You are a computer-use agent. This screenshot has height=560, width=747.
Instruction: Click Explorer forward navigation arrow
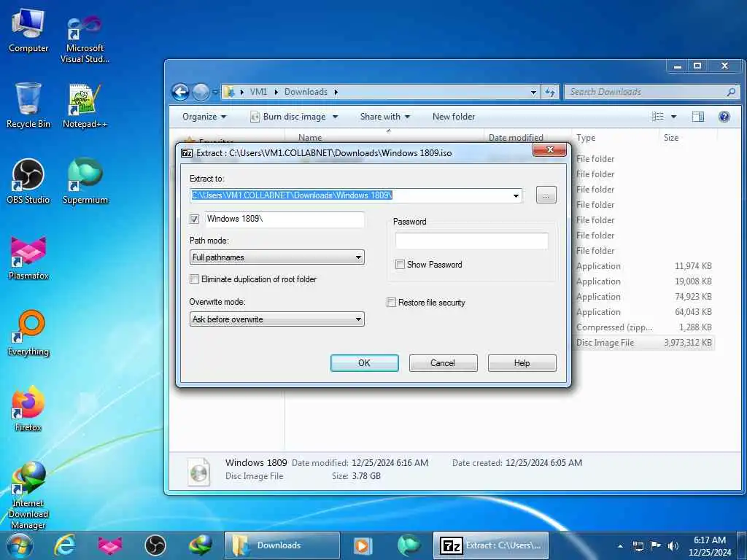point(201,92)
